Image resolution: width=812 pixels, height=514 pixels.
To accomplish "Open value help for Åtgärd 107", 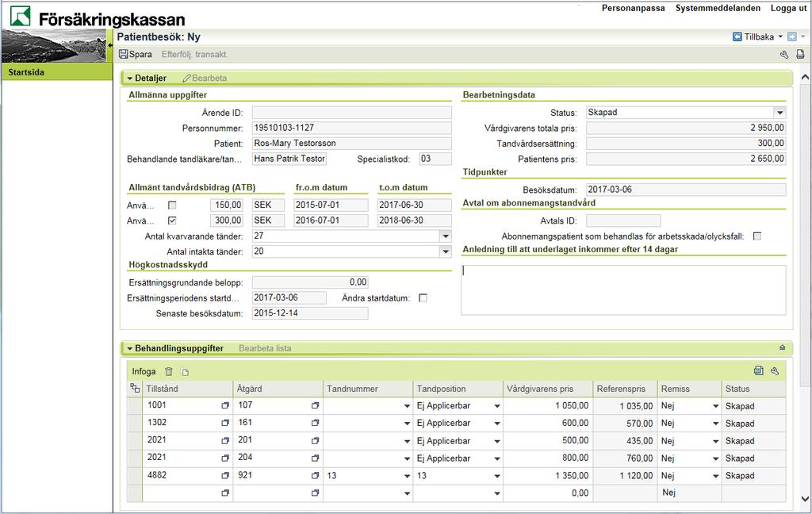I will point(315,405).
